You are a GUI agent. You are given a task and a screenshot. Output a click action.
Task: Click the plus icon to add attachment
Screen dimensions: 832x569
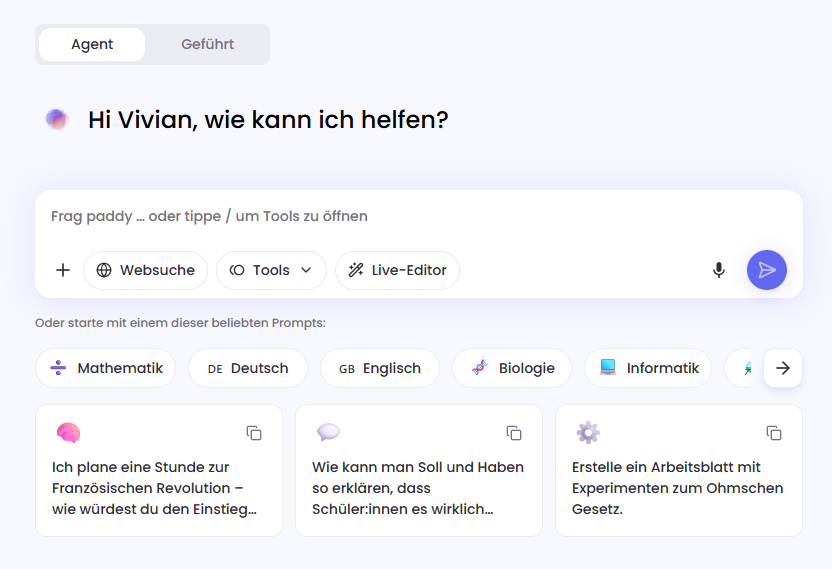(x=63, y=270)
